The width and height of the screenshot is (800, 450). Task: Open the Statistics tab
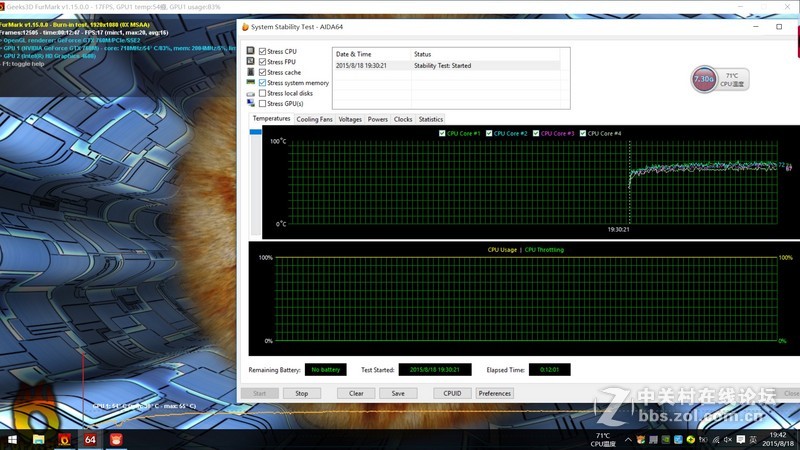431,119
